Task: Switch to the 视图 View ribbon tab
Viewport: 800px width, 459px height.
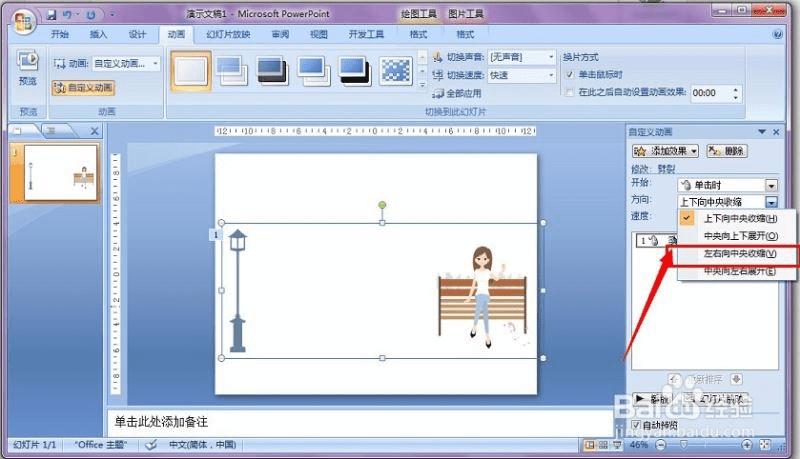Action: (319, 34)
